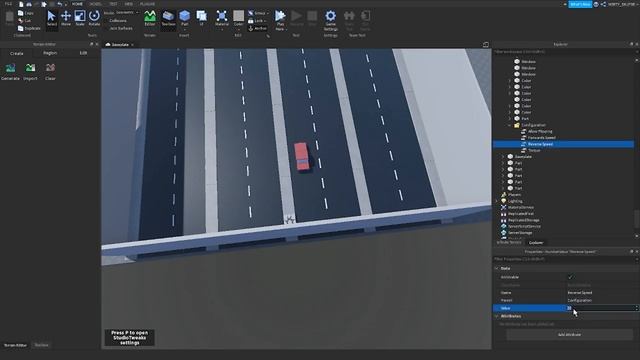Open the TEST ribbon tab

coord(113,4)
